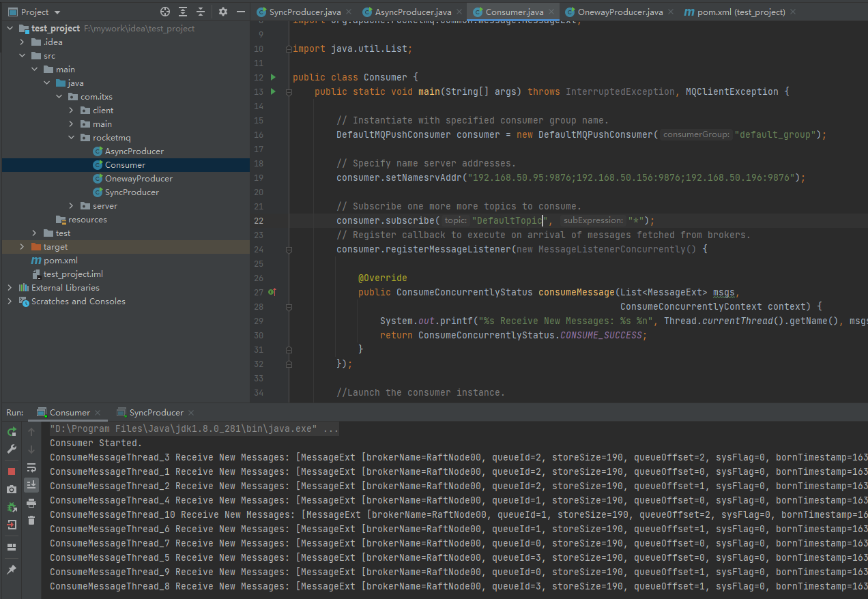Click override gutter icon at line 27

click(x=272, y=292)
